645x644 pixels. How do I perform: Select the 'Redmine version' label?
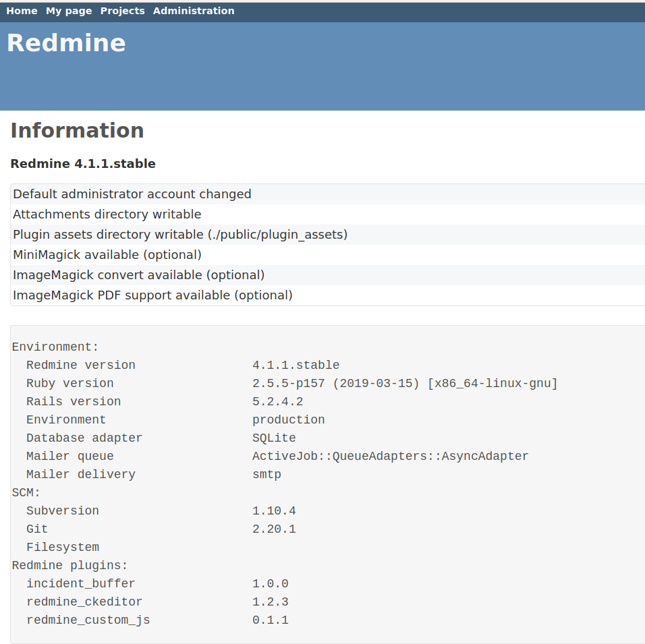tap(81, 365)
